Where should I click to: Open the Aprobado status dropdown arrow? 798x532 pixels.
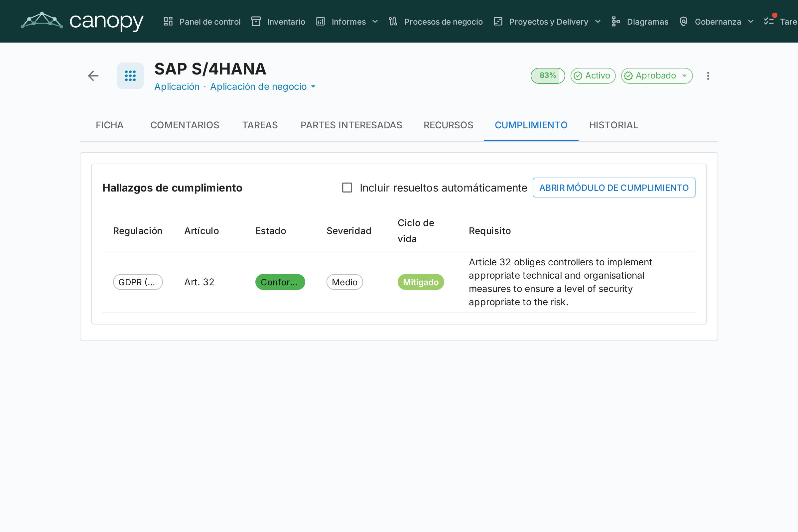[x=684, y=76]
